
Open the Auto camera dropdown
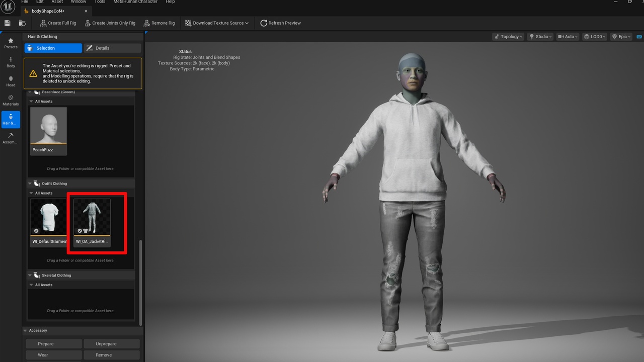568,37
